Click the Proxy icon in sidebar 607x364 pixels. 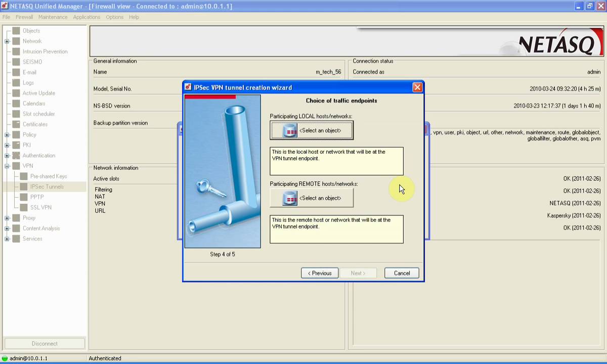16,218
